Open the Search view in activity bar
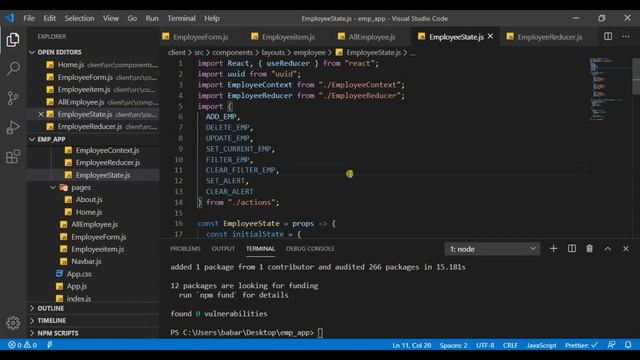This screenshot has height=360, width=640. [13, 69]
